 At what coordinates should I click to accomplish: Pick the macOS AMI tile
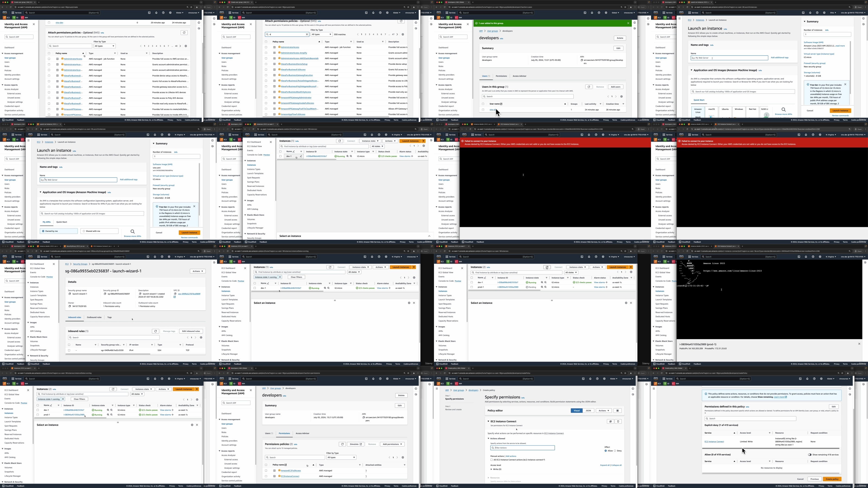point(711,111)
